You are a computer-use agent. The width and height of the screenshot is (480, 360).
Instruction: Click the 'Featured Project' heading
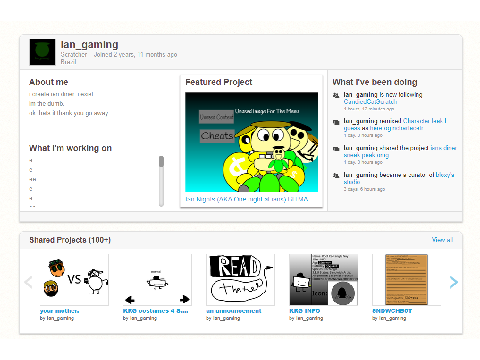click(x=219, y=82)
